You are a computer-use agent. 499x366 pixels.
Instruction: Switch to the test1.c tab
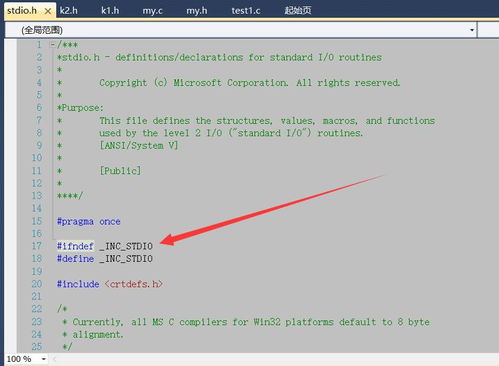pos(246,11)
